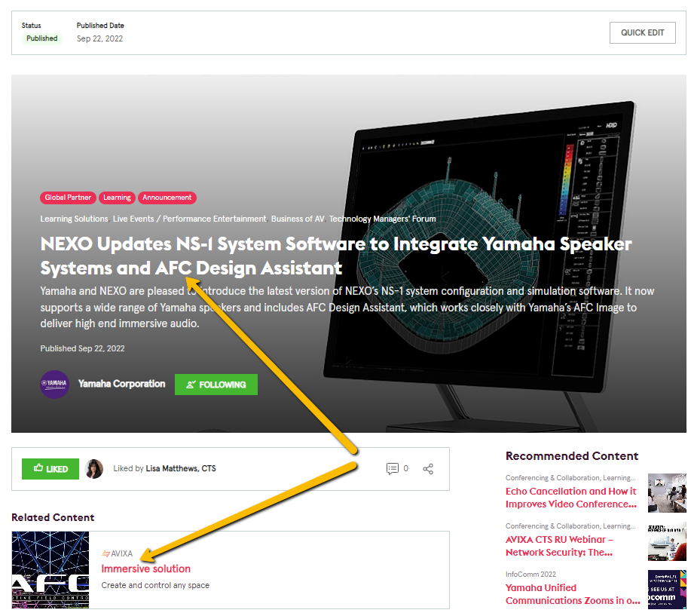Click the AVIXA logo in Related Content
This screenshot has width=691, height=616.
[117, 553]
